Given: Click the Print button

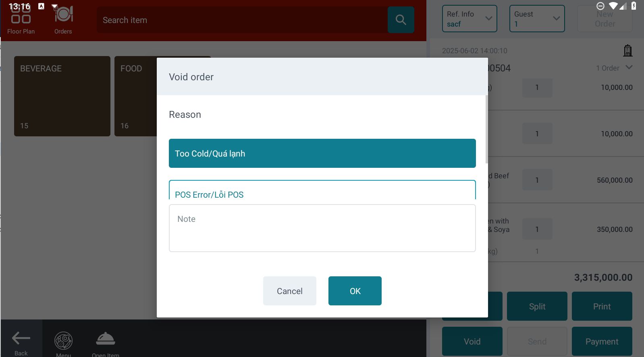Looking at the screenshot, I should point(602,306).
